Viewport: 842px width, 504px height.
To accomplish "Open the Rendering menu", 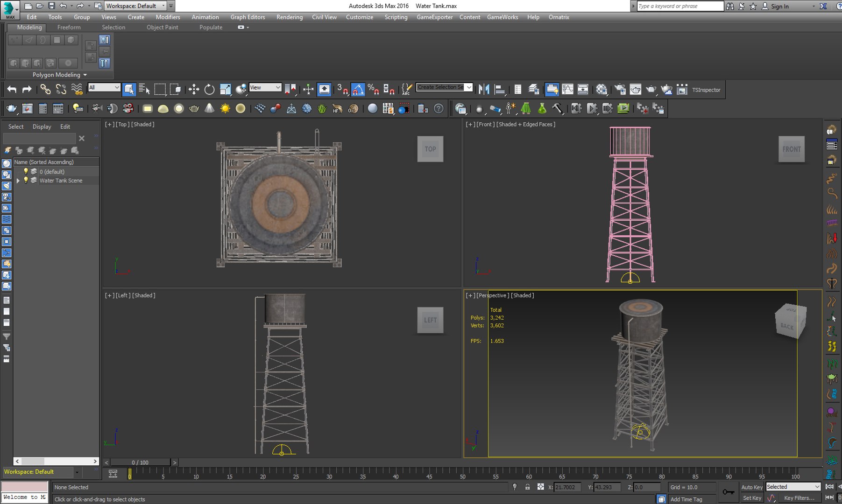I will pyautogui.click(x=289, y=17).
